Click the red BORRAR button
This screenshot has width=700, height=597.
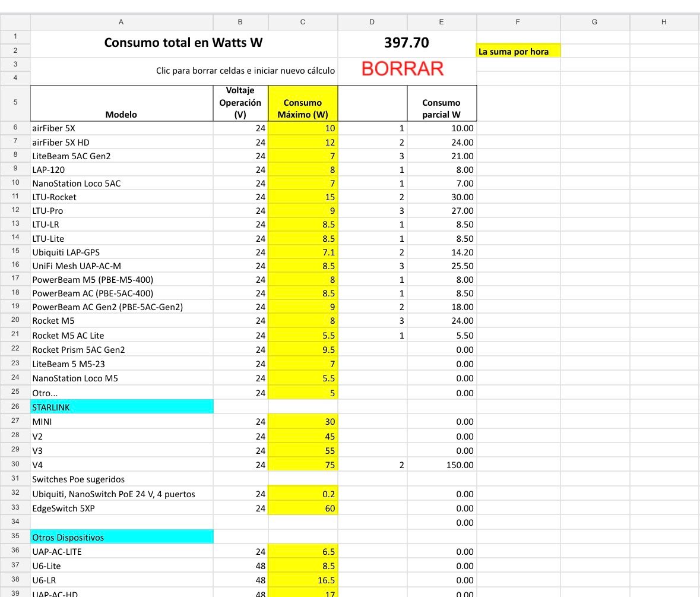pyautogui.click(x=402, y=69)
